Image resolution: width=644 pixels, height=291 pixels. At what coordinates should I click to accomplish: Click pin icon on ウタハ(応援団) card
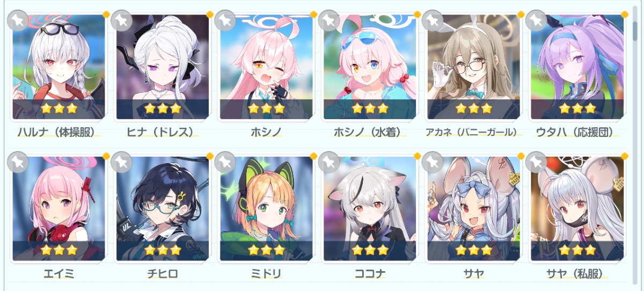coord(536,20)
